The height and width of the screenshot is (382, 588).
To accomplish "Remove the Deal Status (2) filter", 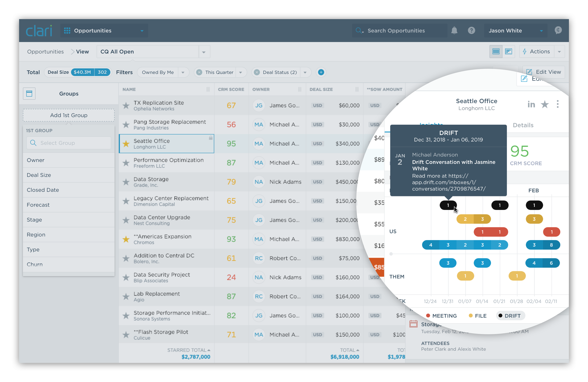I will (257, 72).
